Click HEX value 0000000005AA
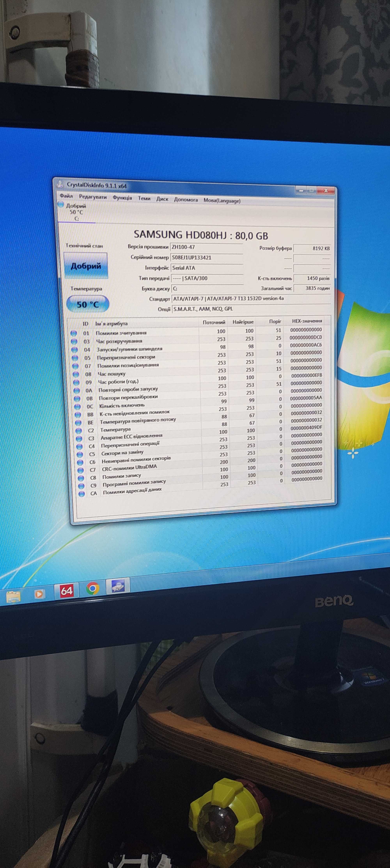 306,398
